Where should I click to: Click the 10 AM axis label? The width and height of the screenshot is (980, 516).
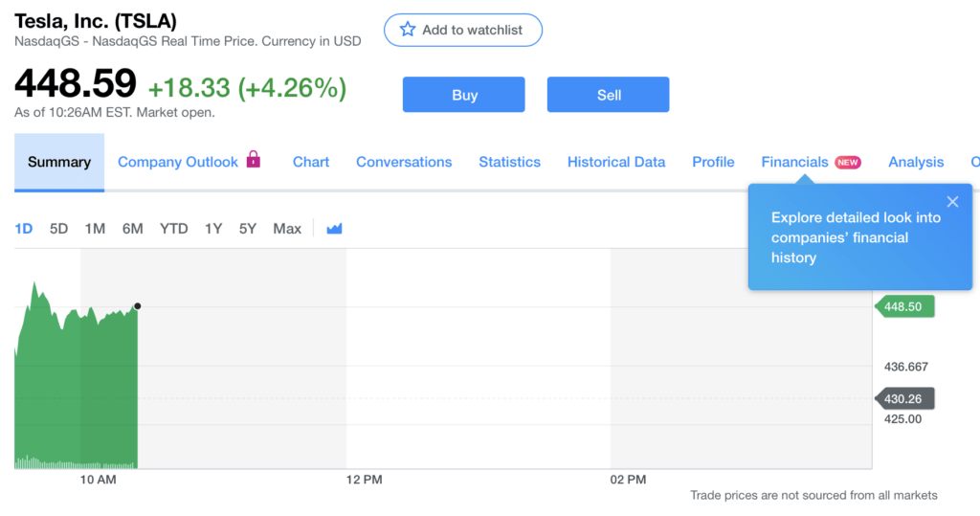pos(99,480)
